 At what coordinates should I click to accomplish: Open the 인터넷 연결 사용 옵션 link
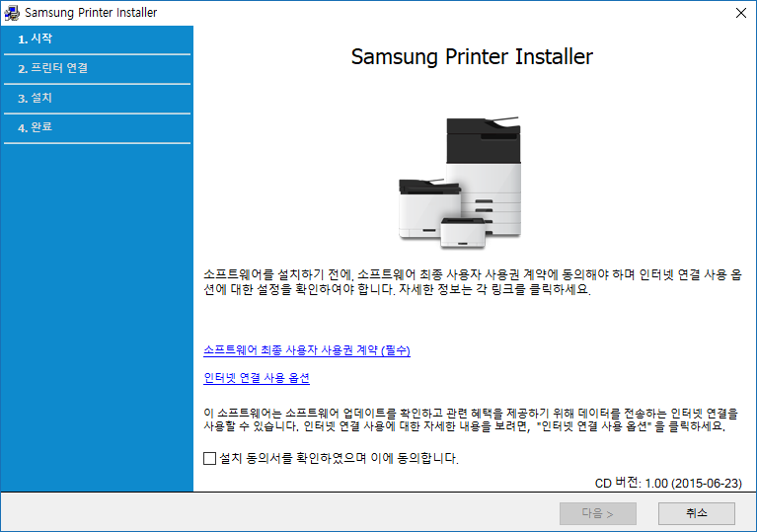[x=257, y=377]
